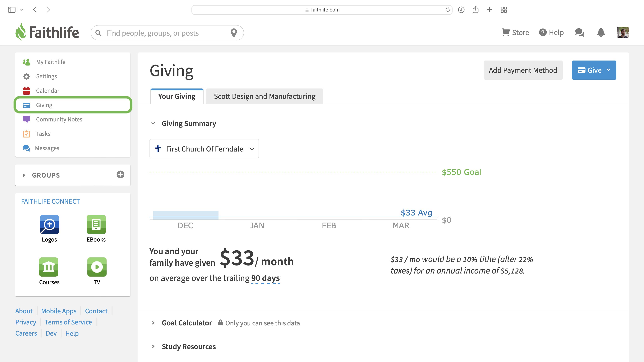Screen dimensions: 644x362
Task: Click the Messages bubble icon in sidebar
Action: tap(26, 148)
